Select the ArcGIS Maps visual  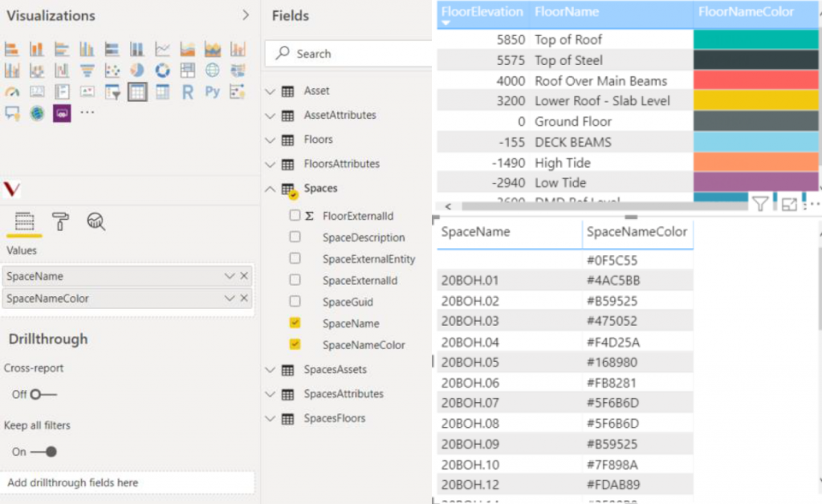(36, 113)
